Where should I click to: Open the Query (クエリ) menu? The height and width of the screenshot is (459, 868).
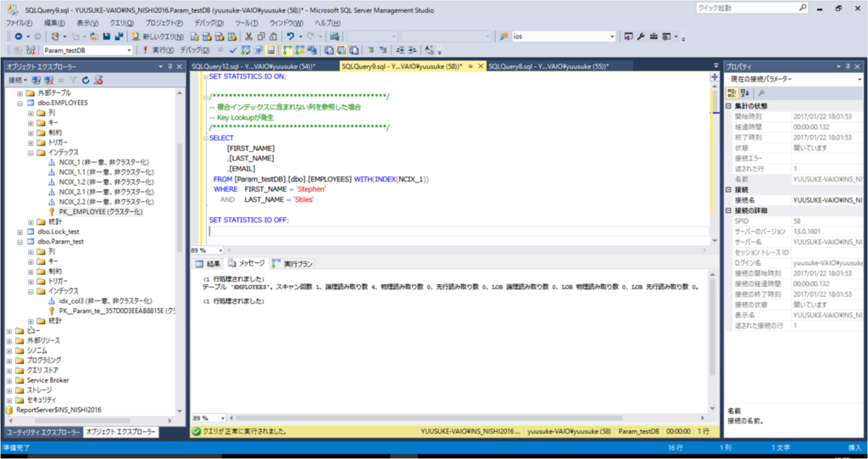pyautogui.click(x=122, y=23)
